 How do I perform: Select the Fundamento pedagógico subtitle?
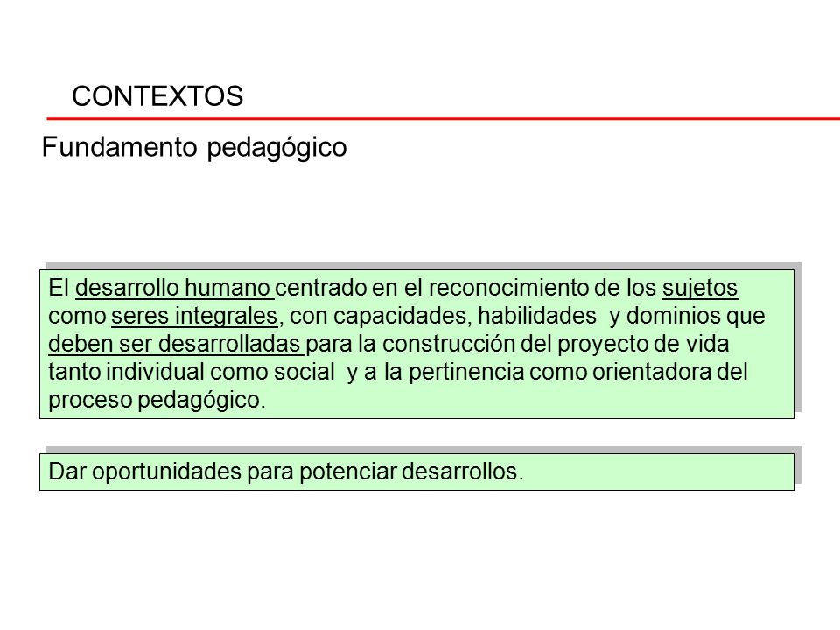(194, 147)
